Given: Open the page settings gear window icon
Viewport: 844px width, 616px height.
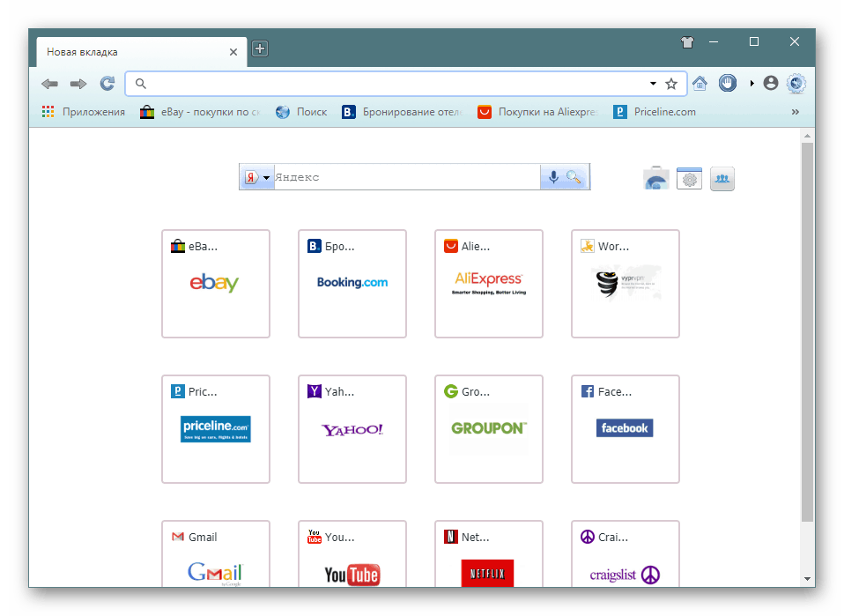Looking at the screenshot, I should (x=689, y=178).
